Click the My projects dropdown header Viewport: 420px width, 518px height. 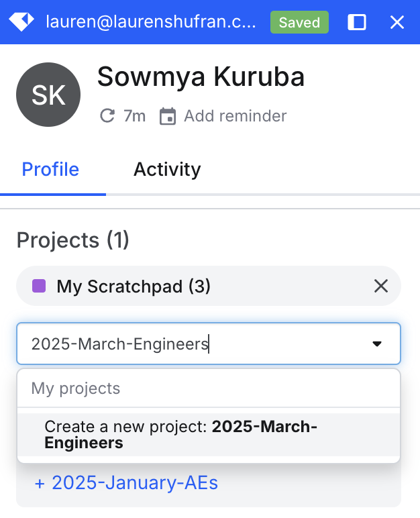76,389
